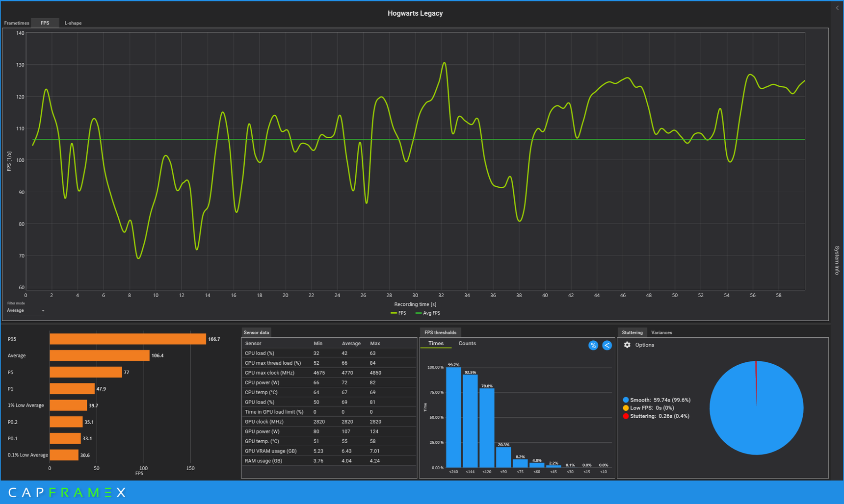Screen dimensions: 844x504
Task: Click the less-than toggle icon in FPS thresholds
Action: click(x=607, y=345)
